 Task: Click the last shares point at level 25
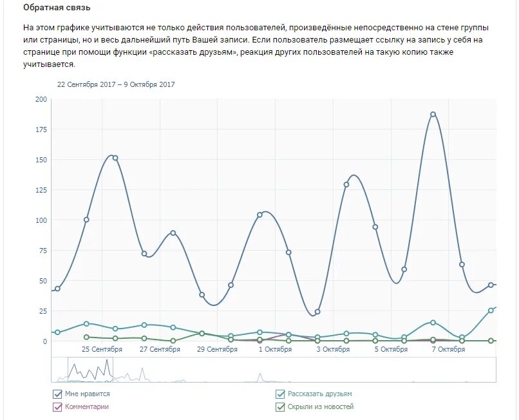point(491,310)
